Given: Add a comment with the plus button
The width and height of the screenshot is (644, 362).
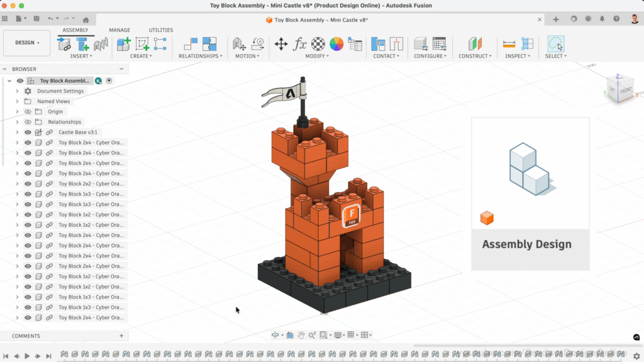Looking at the screenshot, I should coord(121,336).
